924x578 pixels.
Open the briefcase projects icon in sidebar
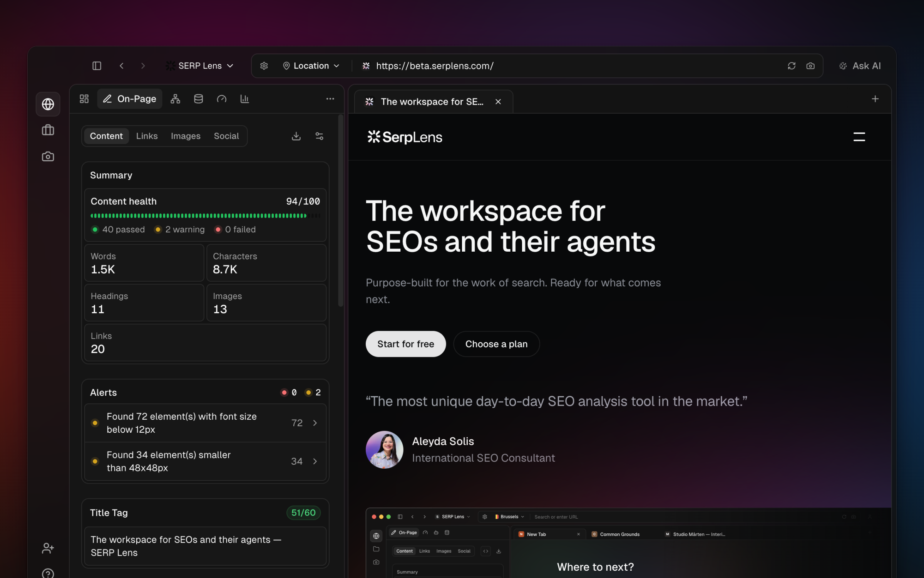[x=48, y=130]
